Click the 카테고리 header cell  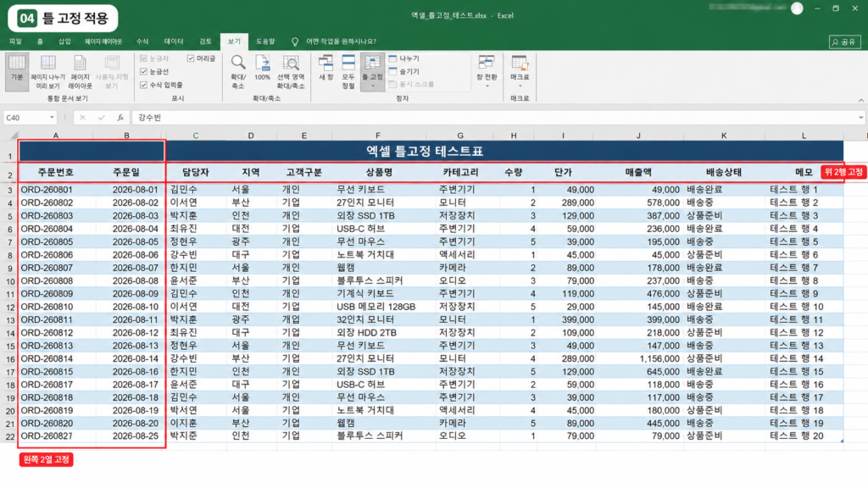(460, 172)
